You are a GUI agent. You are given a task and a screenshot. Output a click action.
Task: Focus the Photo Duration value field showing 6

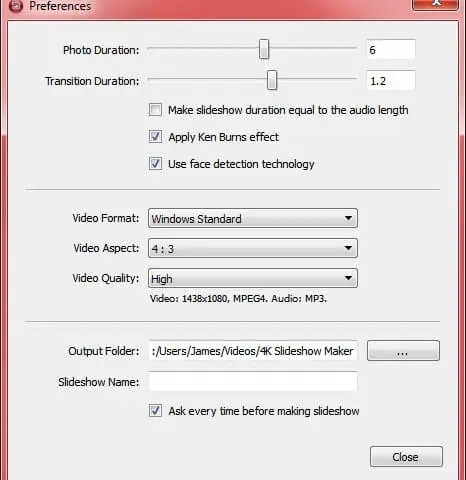[391, 49]
